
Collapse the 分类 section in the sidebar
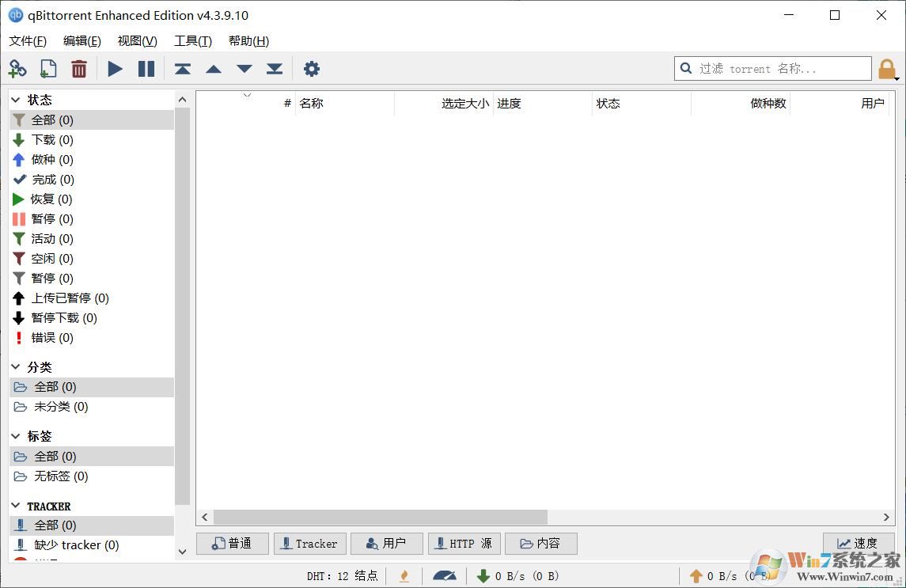point(16,366)
